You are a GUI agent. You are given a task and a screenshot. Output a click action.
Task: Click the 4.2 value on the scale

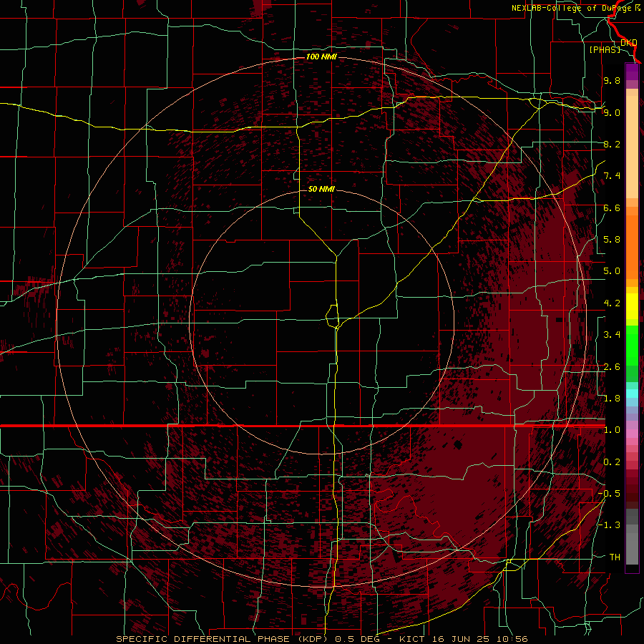tap(612, 303)
